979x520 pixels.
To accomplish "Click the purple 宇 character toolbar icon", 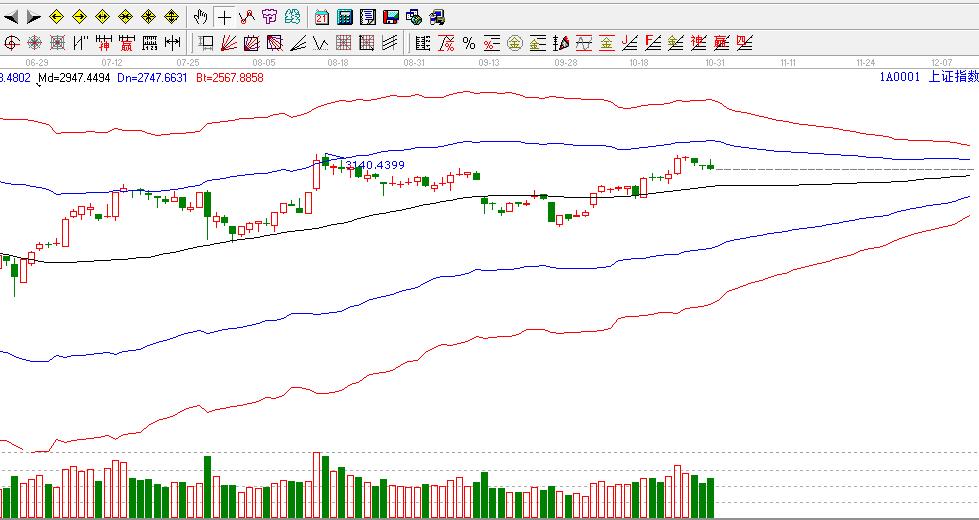I will point(268,17).
